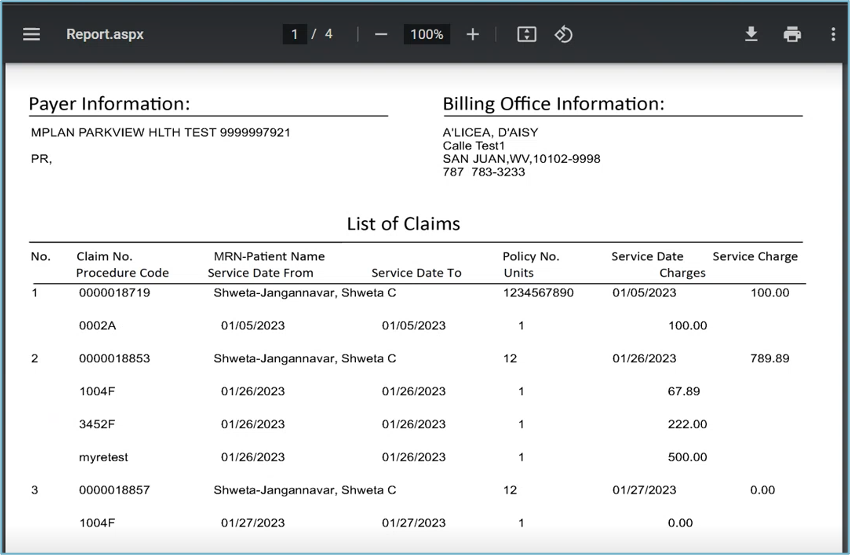Image resolution: width=850 pixels, height=556 pixels.
Task: Print the claims report
Action: coord(792,34)
